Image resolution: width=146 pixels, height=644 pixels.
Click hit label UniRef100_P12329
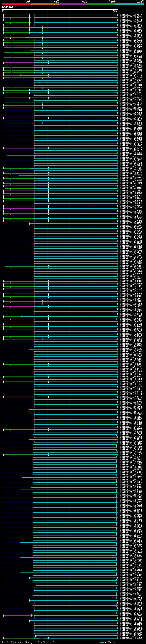(x=131, y=100)
